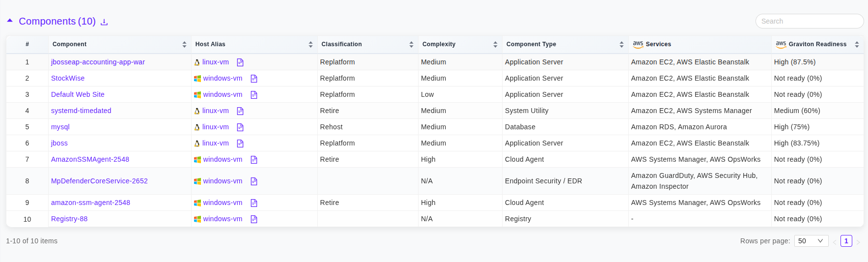Click Linux penguin icon in mysql row
The width and height of the screenshot is (868, 262).
tap(197, 127)
